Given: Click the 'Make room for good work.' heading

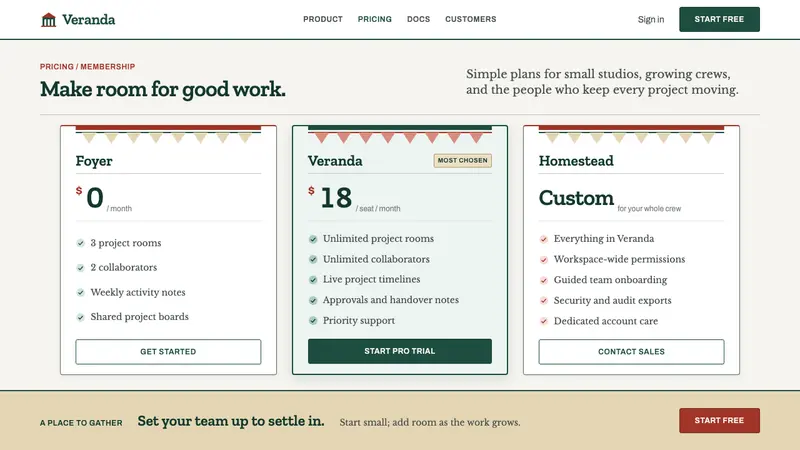Looking at the screenshot, I should (x=163, y=89).
